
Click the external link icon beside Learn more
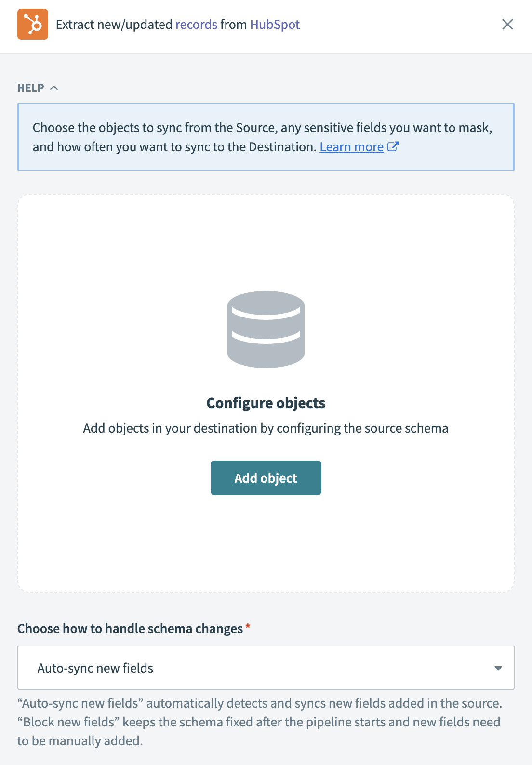(x=393, y=146)
